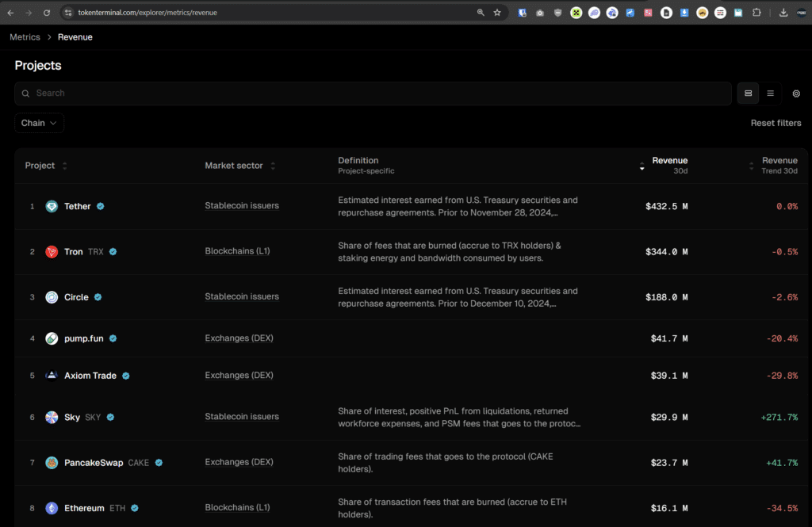Screen dimensions: 812x527
Task: Click the Ethereum project name
Action: click(x=84, y=508)
